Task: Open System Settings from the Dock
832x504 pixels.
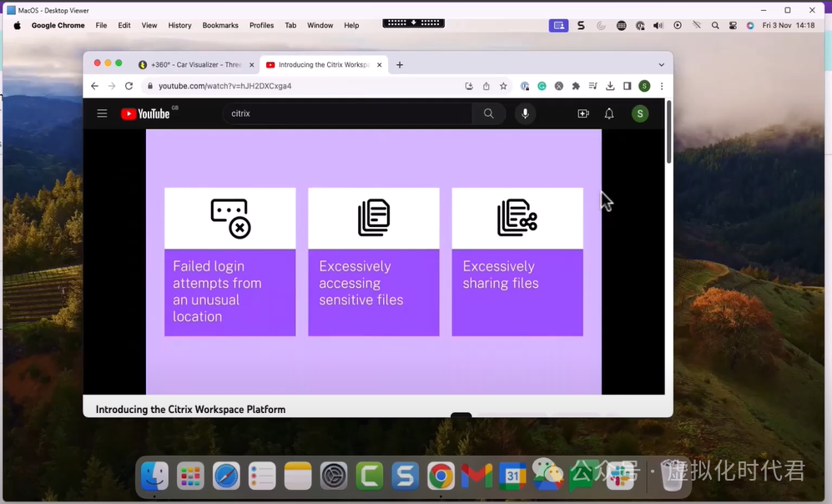Action: tap(334, 476)
